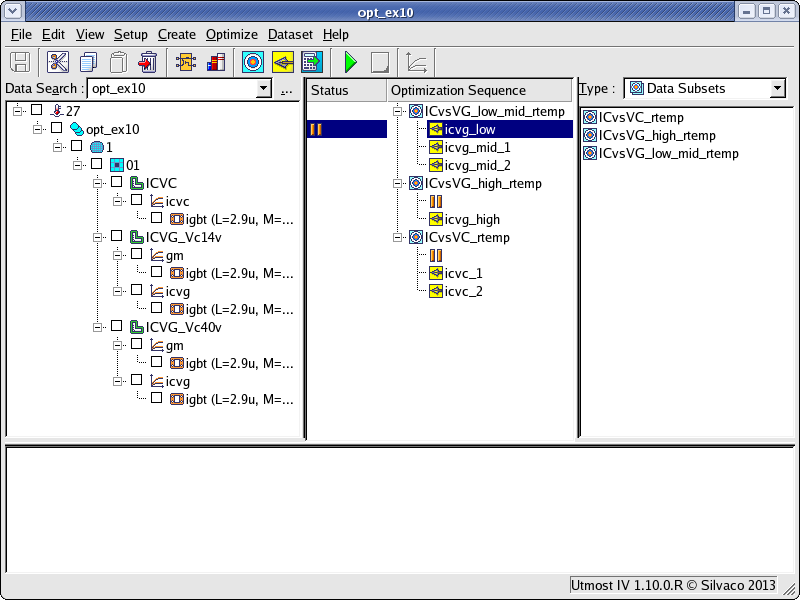
Task: Click inside the bottom output log area
Action: (x=399, y=509)
